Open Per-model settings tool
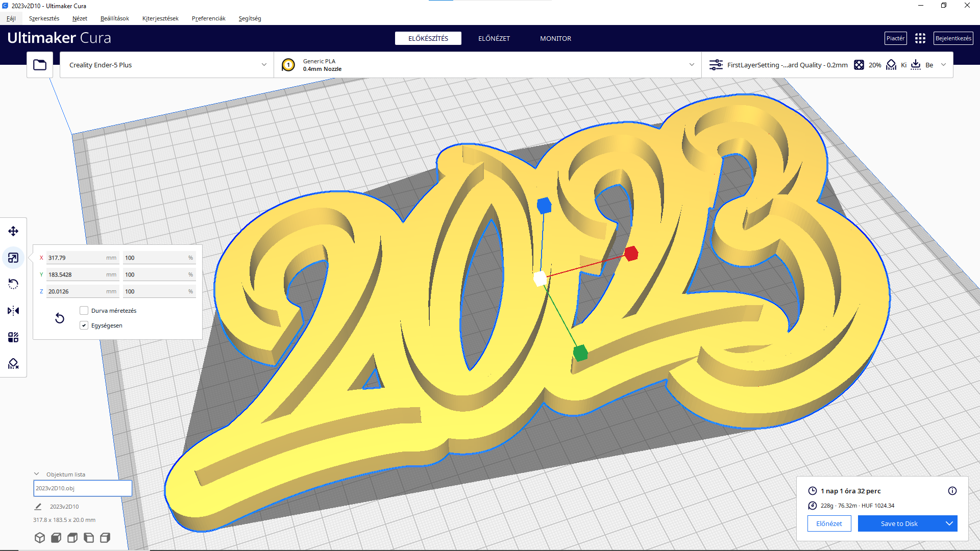The width and height of the screenshot is (980, 551). (x=13, y=337)
